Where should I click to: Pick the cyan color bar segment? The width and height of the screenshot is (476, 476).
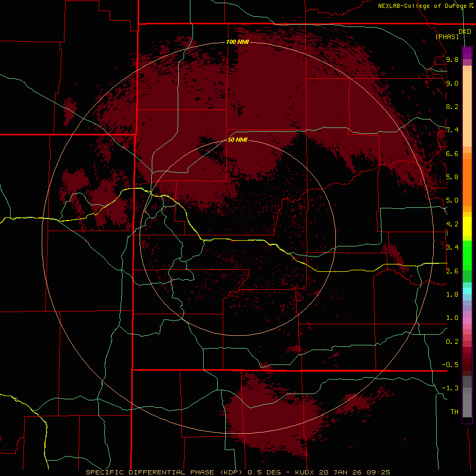pos(467,291)
